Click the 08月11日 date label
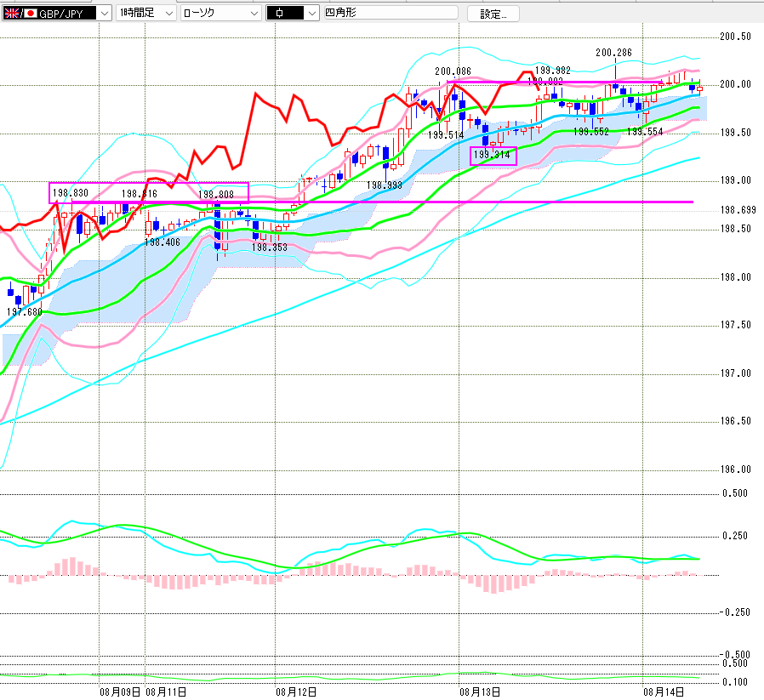This screenshot has width=764, height=700. [x=166, y=691]
